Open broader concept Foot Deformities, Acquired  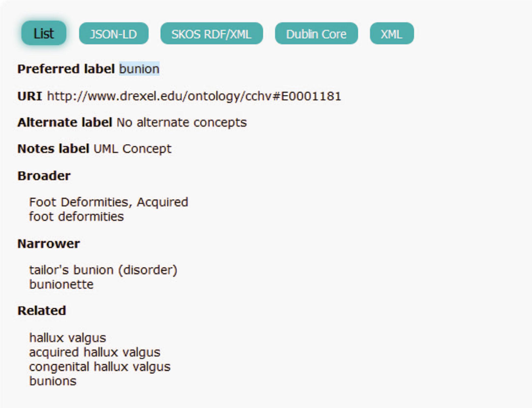[108, 202]
